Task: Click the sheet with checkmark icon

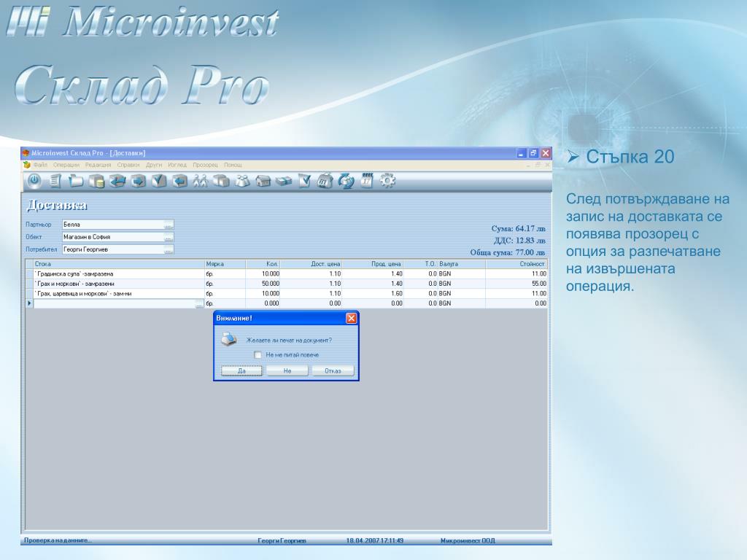Action: click(x=304, y=181)
